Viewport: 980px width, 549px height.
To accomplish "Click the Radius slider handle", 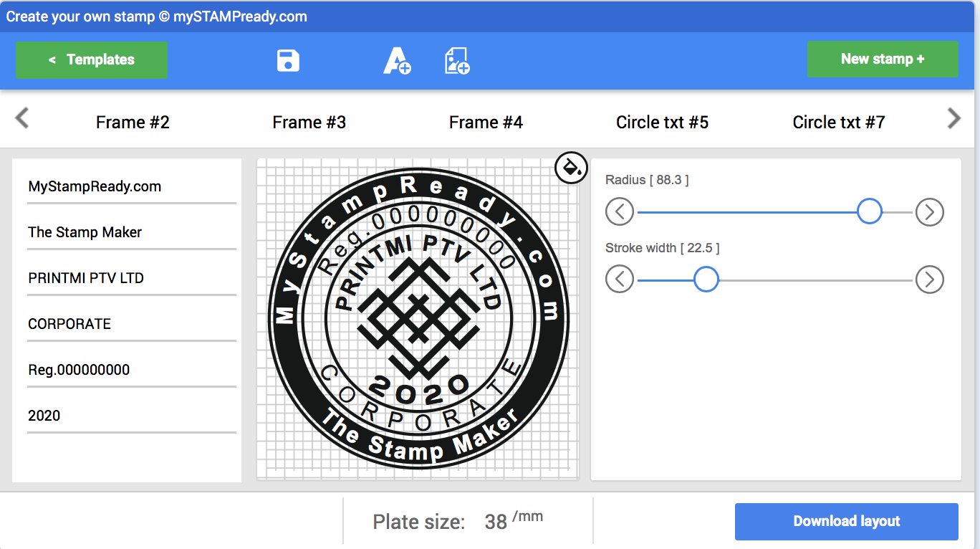I will (870, 211).
